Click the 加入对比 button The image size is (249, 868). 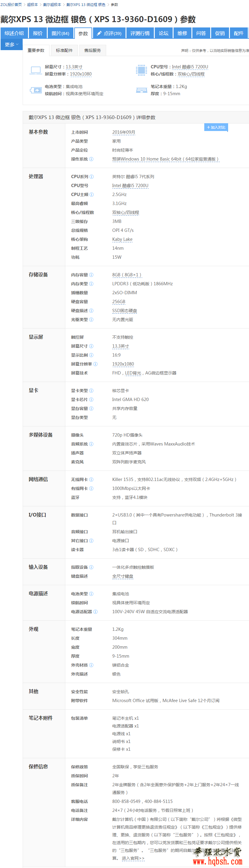216,127
